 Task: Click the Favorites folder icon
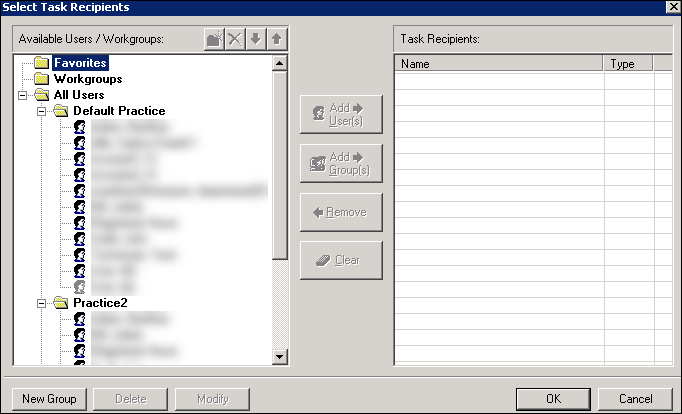(41, 63)
